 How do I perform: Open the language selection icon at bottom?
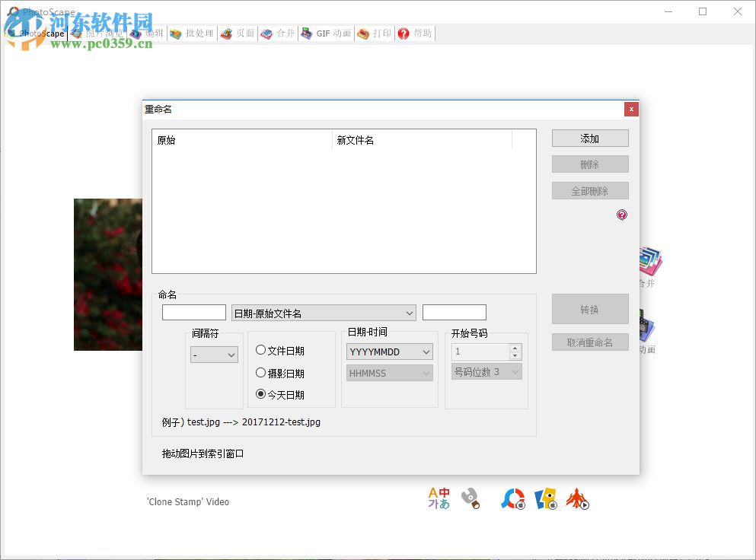(439, 498)
